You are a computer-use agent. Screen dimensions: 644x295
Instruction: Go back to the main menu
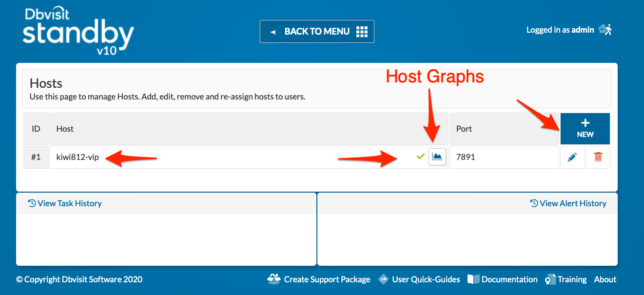317,31
